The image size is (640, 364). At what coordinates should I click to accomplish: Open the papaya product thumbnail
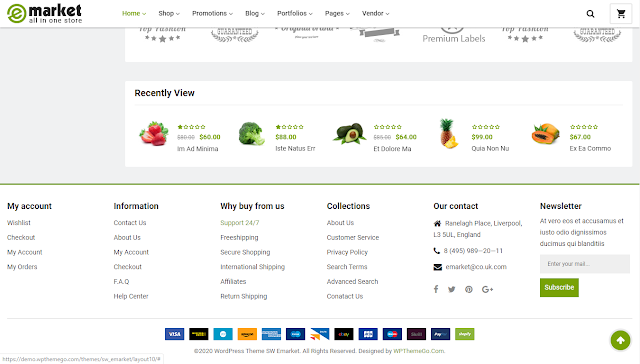[545, 133]
